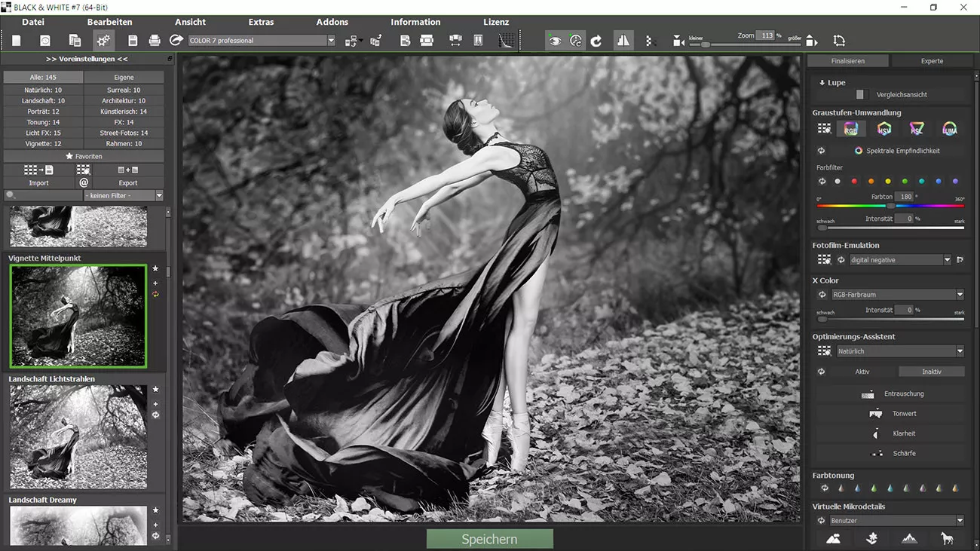Click the share arrow icon in toolbar
The height and width of the screenshot is (551, 980).
[176, 40]
